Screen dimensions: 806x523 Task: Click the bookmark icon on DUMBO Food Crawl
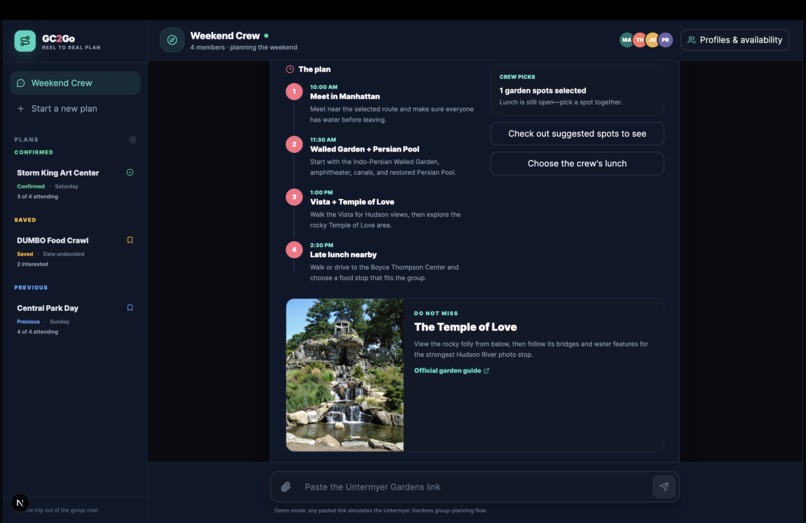130,240
